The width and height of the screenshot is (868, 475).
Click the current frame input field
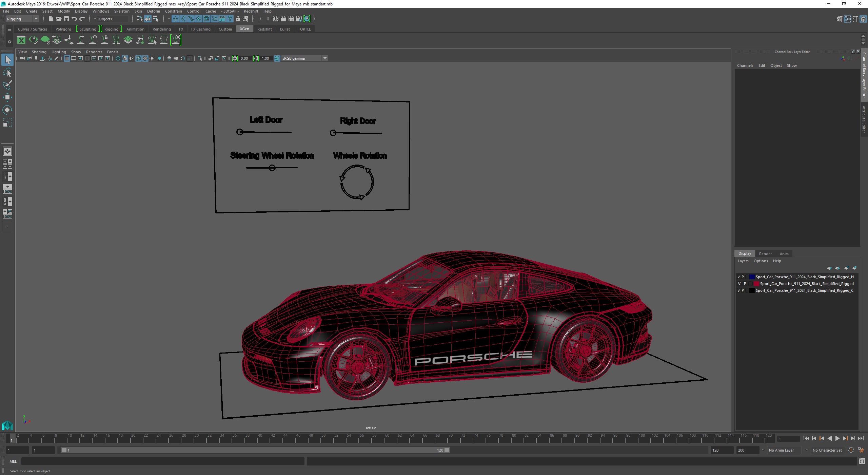tap(788, 439)
